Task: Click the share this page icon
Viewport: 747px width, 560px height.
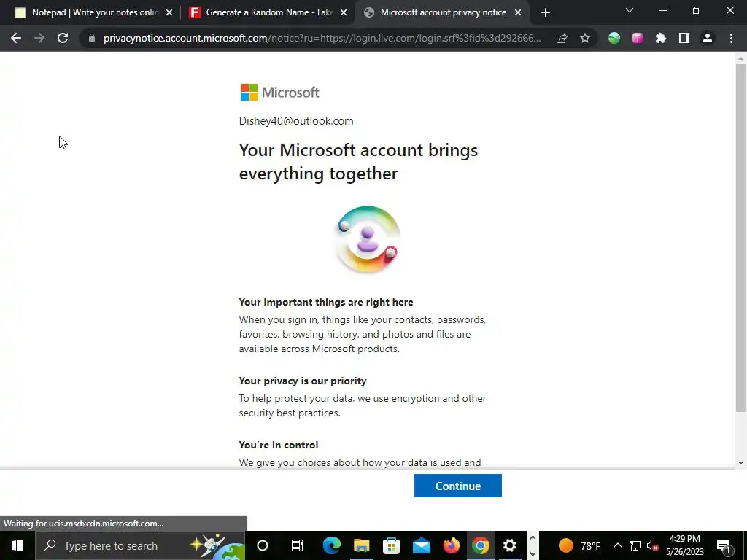Action: point(562,39)
